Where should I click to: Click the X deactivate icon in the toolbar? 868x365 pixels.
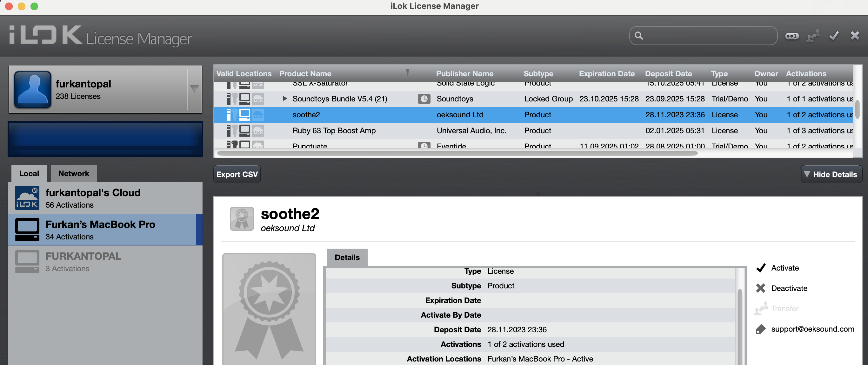tap(855, 36)
